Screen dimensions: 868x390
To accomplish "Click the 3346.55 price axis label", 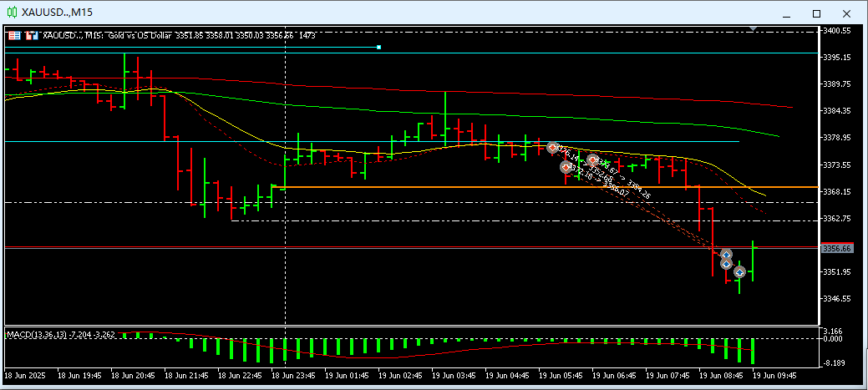I will [837, 298].
